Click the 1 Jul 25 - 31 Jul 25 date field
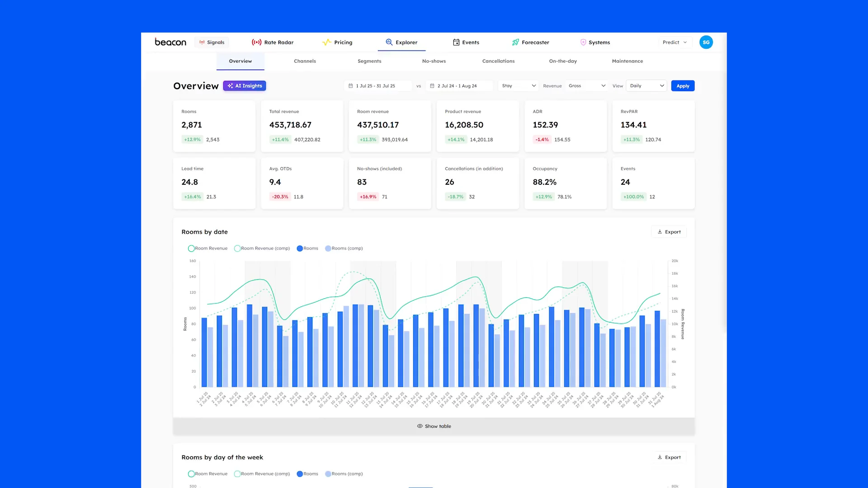This screenshot has width=868, height=488. point(378,86)
